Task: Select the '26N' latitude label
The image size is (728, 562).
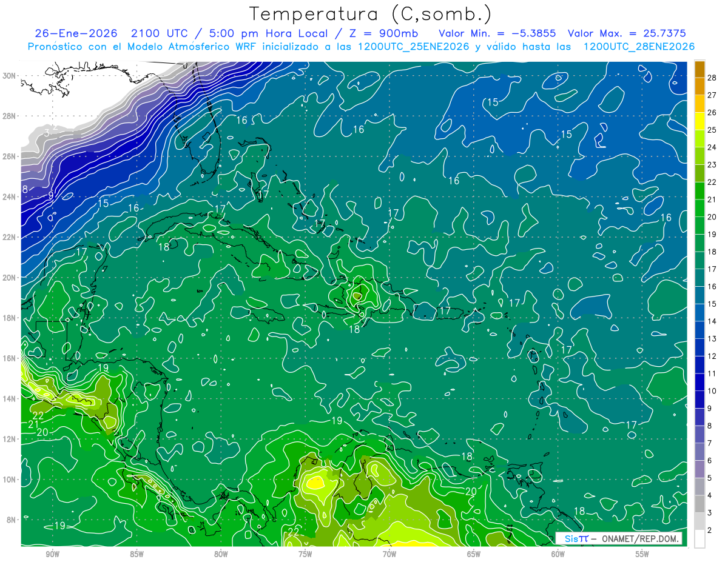Action: point(10,156)
